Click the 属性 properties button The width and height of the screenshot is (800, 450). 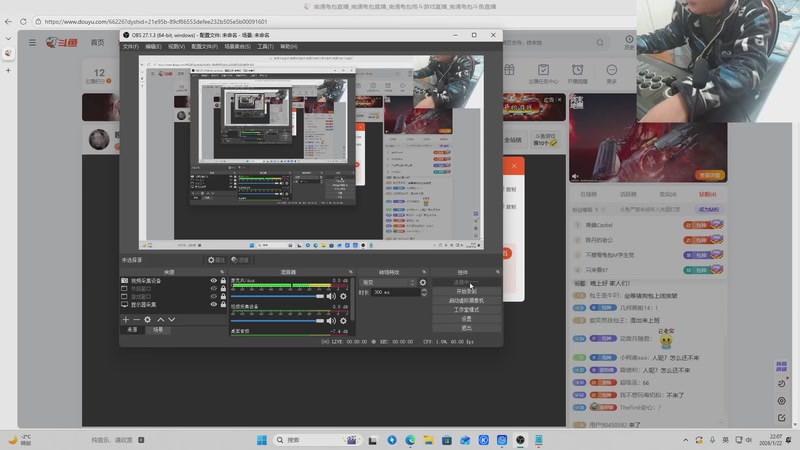(216, 260)
